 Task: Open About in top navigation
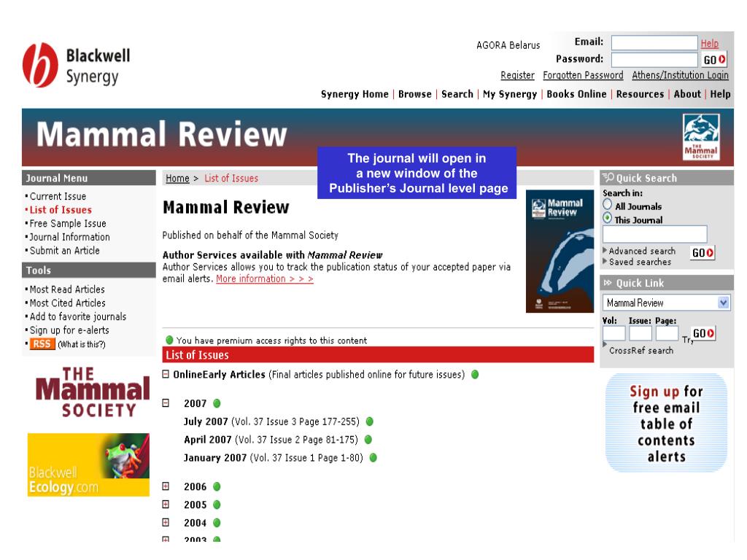click(687, 94)
